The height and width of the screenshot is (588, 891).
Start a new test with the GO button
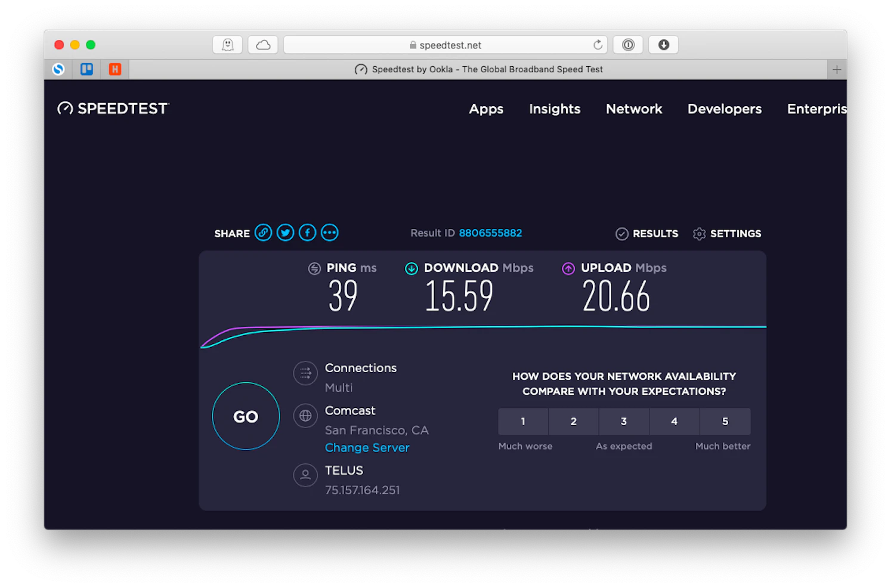[246, 416]
